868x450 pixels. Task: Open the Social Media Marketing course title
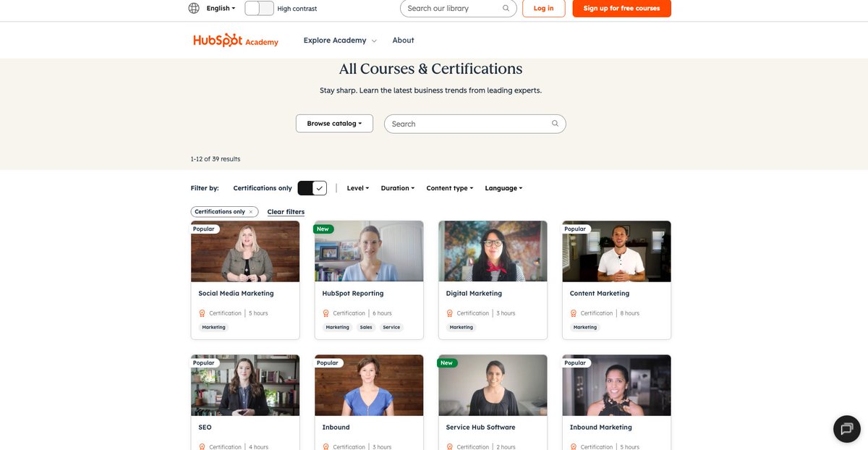pos(236,294)
